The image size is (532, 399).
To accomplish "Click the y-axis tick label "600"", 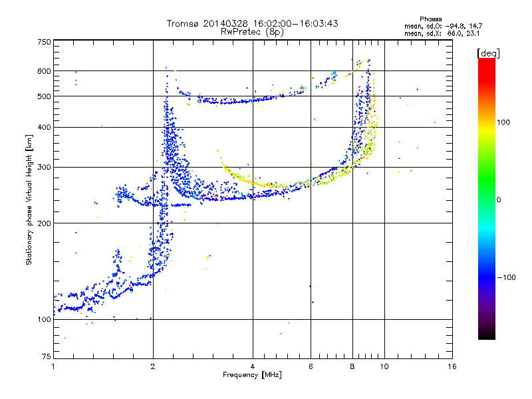I will [44, 71].
